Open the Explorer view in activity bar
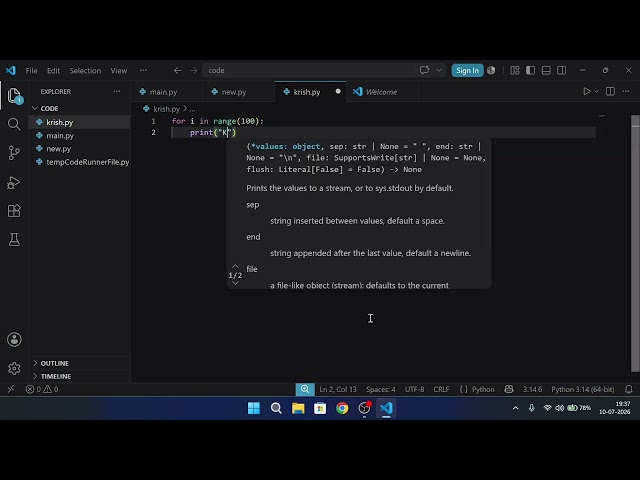The width and height of the screenshot is (640, 480). click(14, 96)
